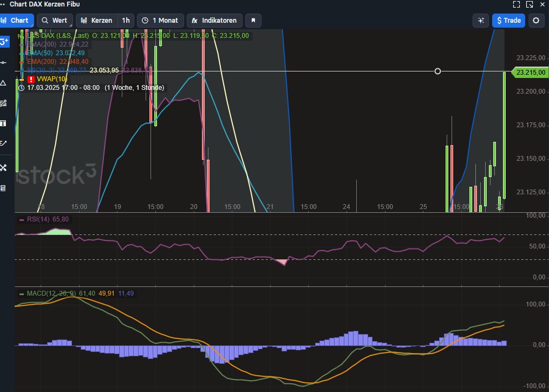Switch to the Chart tab
This screenshot has height=392, width=549.
(15, 21)
